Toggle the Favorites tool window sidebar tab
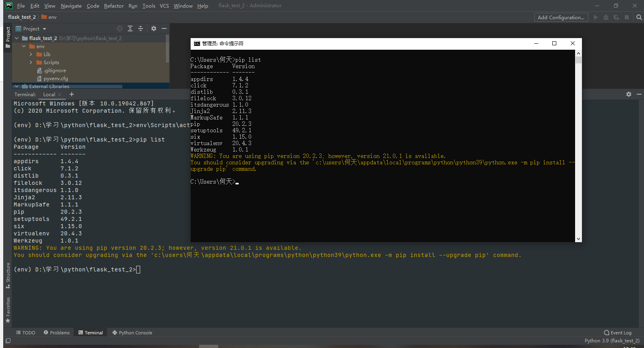The image size is (644, 348). pos(8,310)
